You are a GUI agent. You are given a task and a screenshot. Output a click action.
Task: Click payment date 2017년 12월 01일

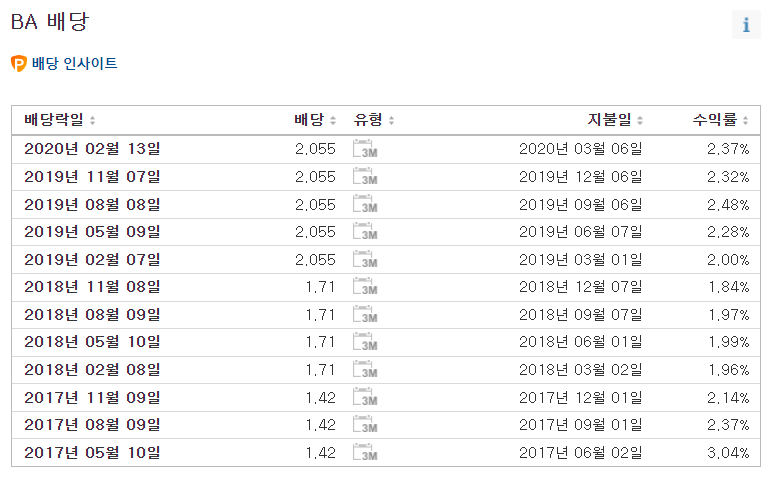[580, 397]
